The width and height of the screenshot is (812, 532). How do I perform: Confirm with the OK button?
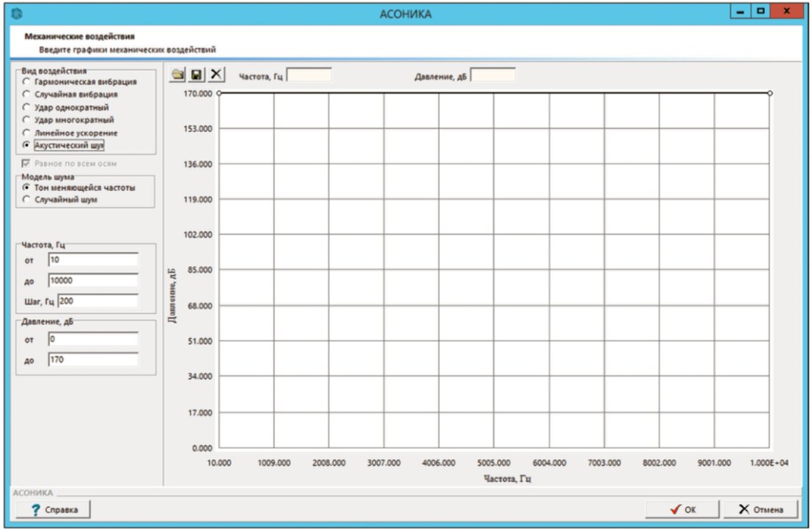coord(682,509)
